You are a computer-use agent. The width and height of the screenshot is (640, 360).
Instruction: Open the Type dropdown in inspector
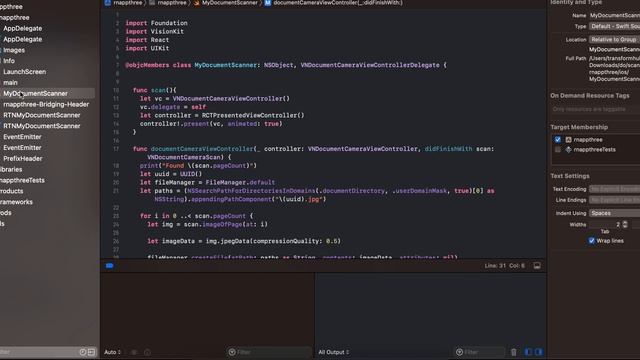614,26
